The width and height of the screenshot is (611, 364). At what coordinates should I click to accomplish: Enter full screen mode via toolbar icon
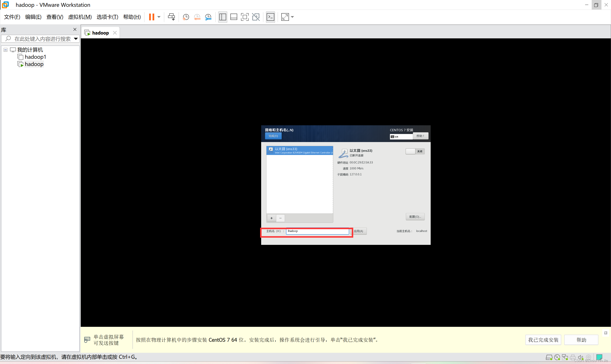point(245,17)
